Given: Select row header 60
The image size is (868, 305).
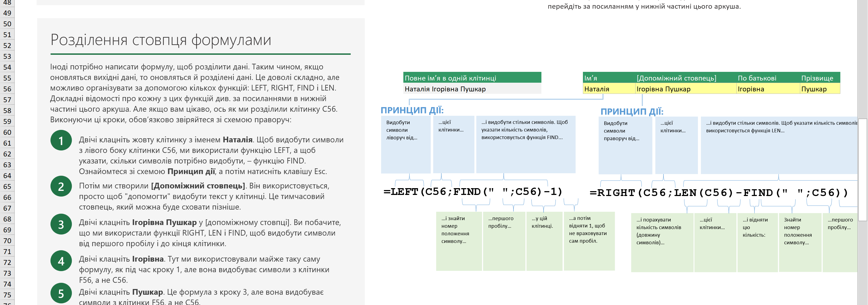Looking at the screenshot, I should [7, 132].
